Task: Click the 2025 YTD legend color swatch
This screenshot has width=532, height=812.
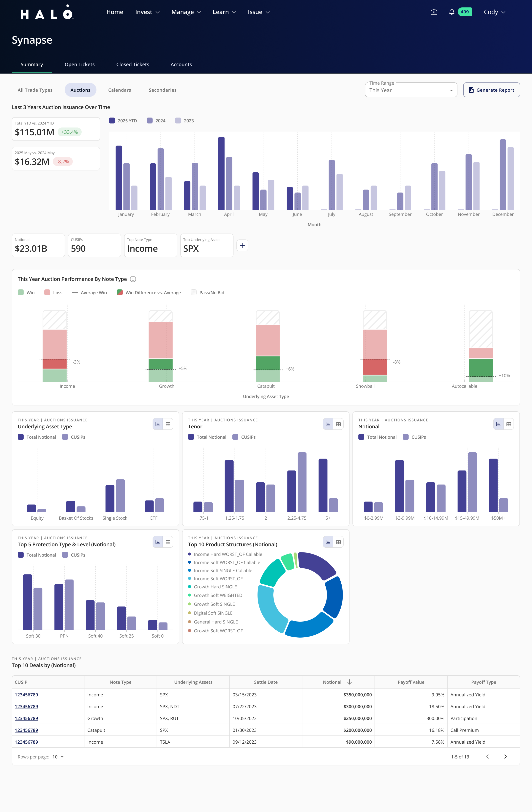Action: pos(112,121)
